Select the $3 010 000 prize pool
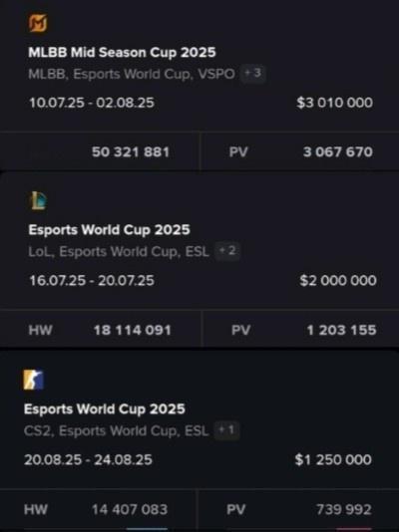Image resolution: width=399 pixels, height=532 pixels. tap(334, 103)
